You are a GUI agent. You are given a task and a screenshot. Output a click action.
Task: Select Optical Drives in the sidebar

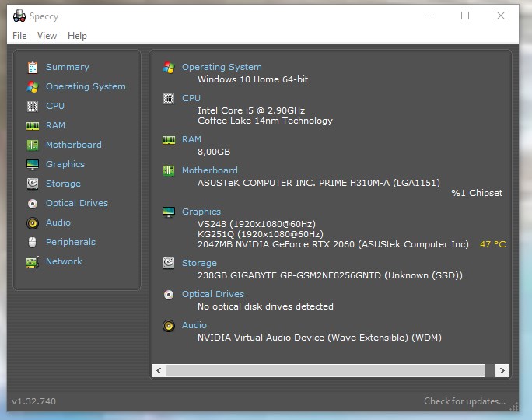click(77, 203)
